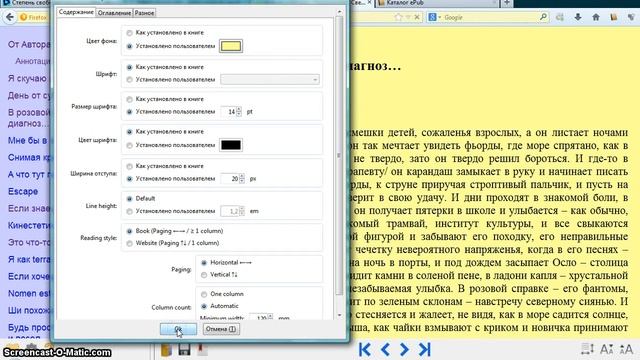Screen dimensions: 640x360
Task: Go to the next page arrow
Action: click(404, 349)
